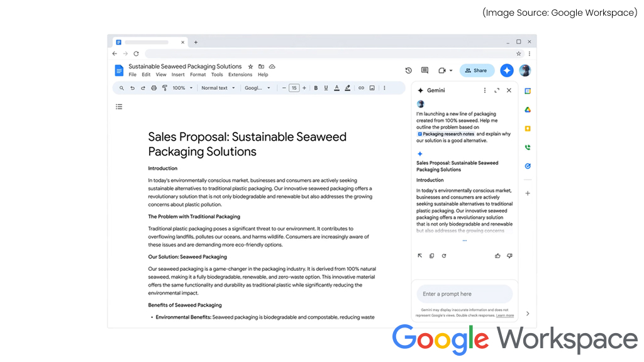Open the Insert menu
The image size is (644, 362).
(x=178, y=75)
